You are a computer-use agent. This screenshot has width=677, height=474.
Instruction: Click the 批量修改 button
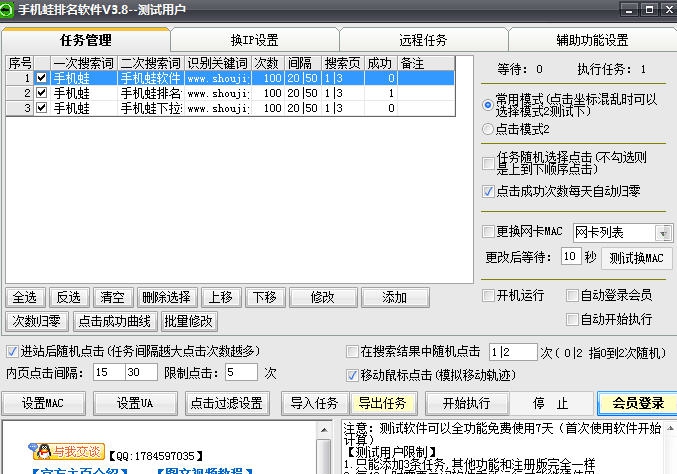click(x=189, y=321)
